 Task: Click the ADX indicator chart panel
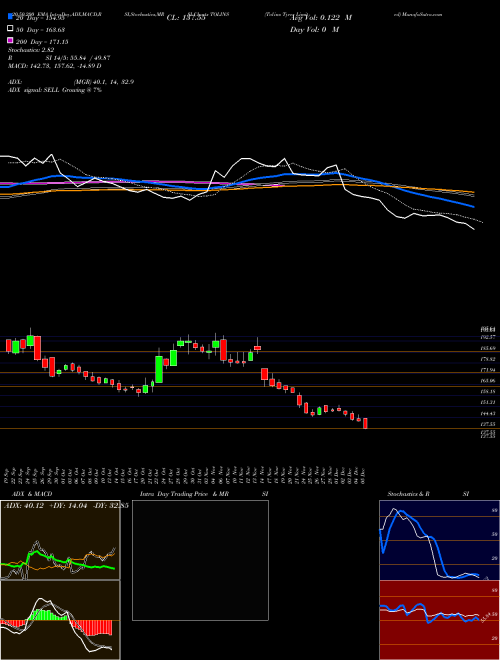pyautogui.click(x=60, y=540)
